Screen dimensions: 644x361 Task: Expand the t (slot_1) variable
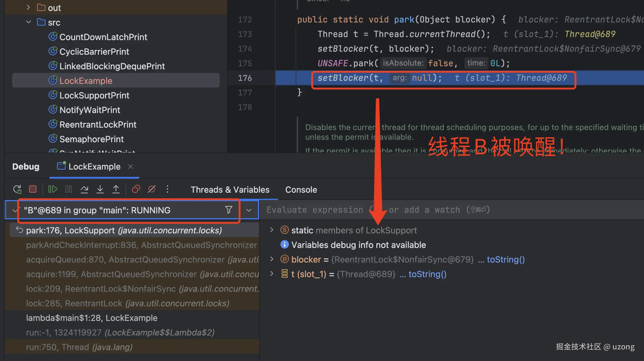pos(272,274)
